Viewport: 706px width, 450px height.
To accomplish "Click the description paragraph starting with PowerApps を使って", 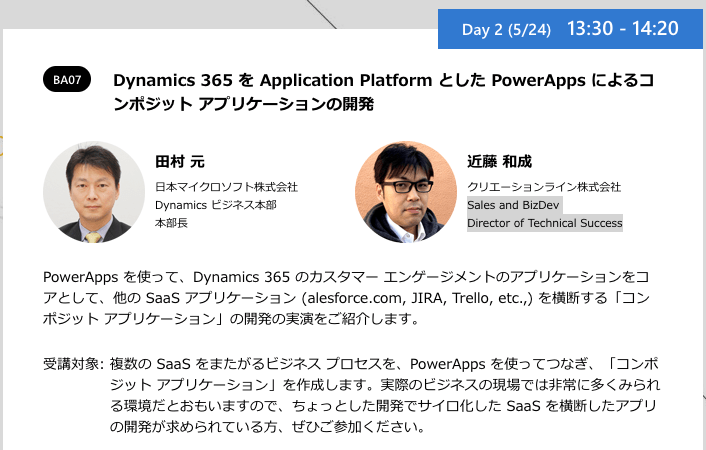I will coord(347,298).
